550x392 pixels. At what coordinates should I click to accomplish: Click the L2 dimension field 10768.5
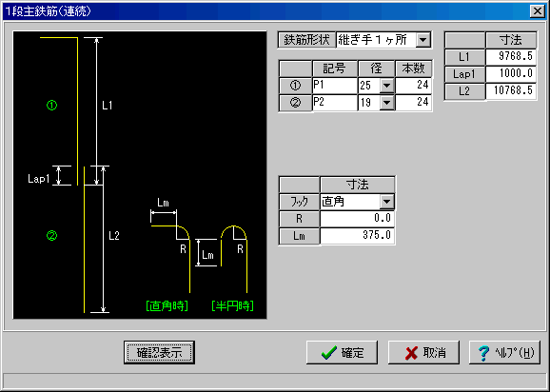click(511, 90)
